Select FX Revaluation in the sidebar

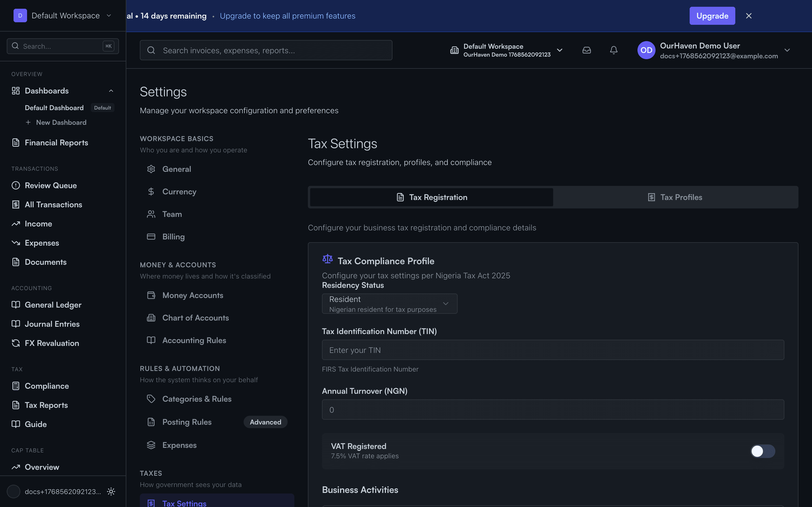click(x=52, y=343)
